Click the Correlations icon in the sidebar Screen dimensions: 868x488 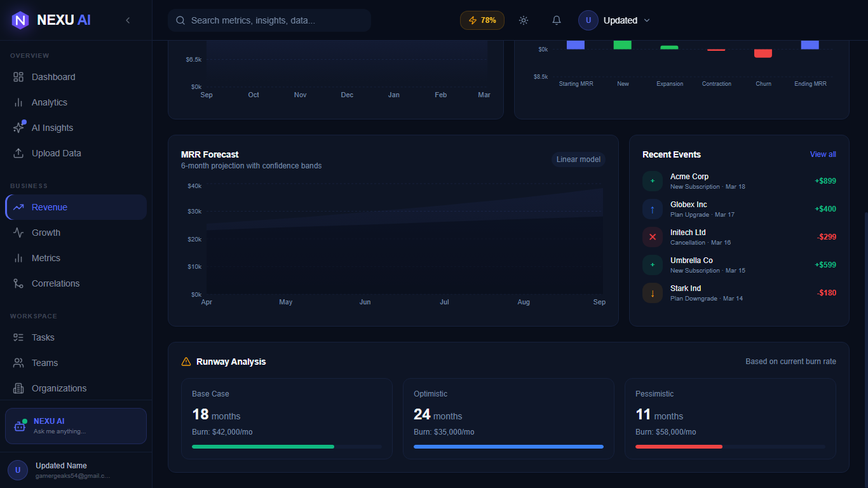(x=18, y=283)
